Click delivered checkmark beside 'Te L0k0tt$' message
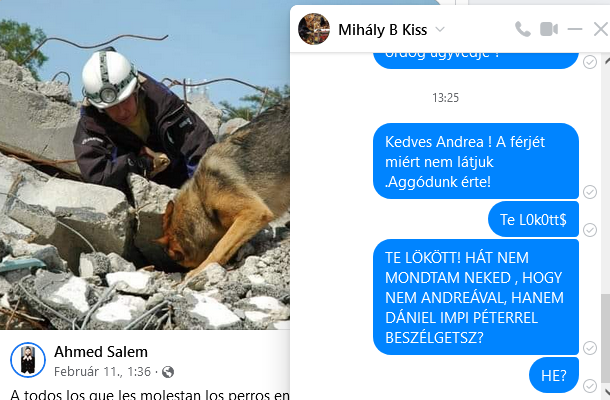The width and height of the screenshot is (610, 400). (x=590, y=230)
